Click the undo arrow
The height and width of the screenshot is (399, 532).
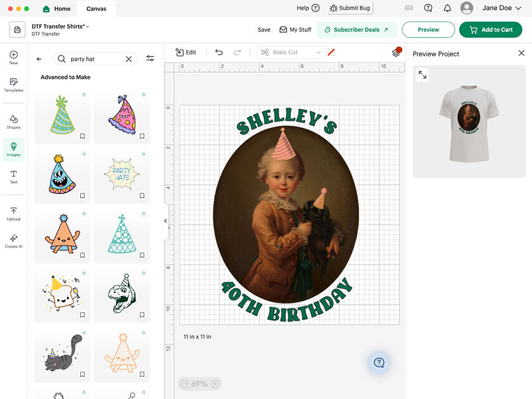(x=219, y=53)
